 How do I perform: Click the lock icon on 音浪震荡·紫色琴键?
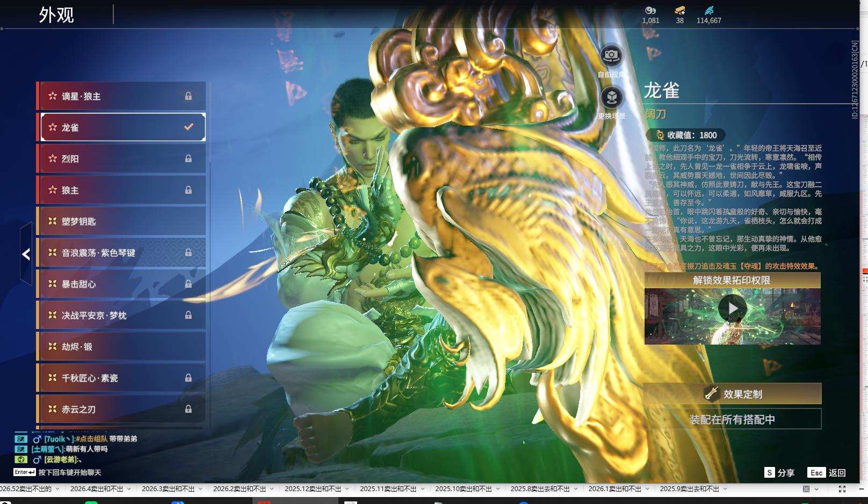click(x=189, y=252)
